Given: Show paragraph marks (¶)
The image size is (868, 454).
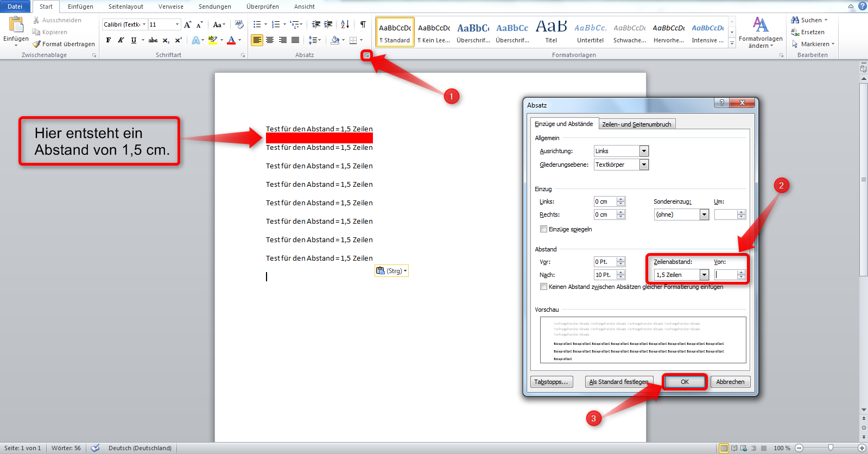Looking at the screenshot, I should click(x=363, y=24).
